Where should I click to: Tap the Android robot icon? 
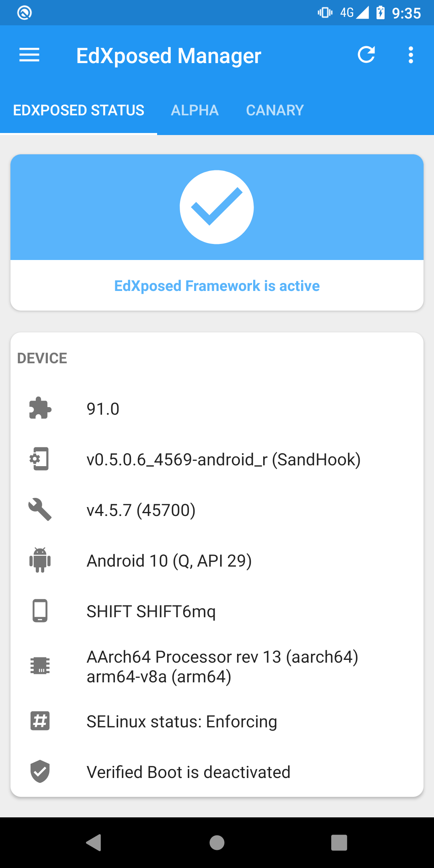click(x=40, y=560)
